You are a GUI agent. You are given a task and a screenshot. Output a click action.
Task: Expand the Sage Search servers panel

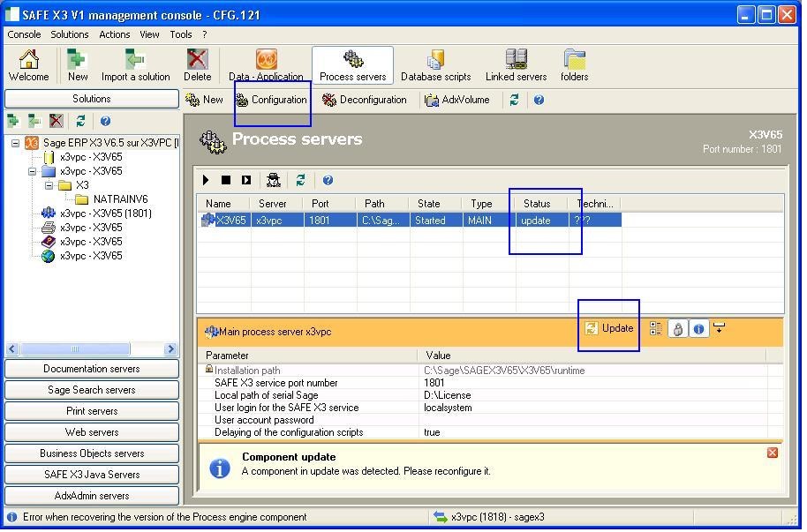(x=92, y=390)
